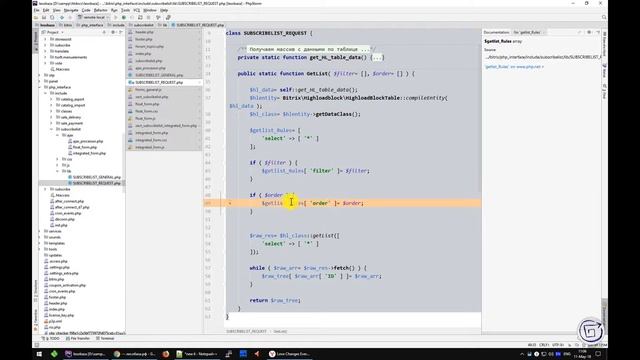This screenshot has width=640, height=360.
Task: Select coupon_activation.php in project tree
Action: pos(65,285)
